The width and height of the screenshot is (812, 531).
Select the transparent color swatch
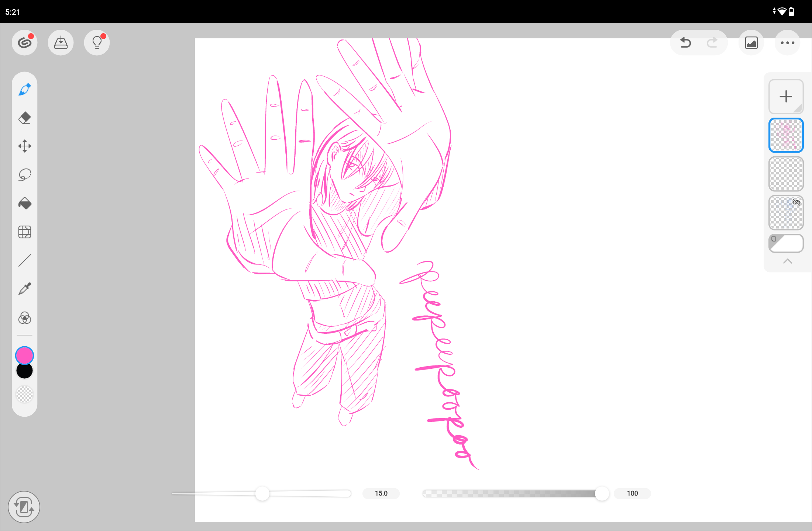pyautogui.click(x=24, y=394)
